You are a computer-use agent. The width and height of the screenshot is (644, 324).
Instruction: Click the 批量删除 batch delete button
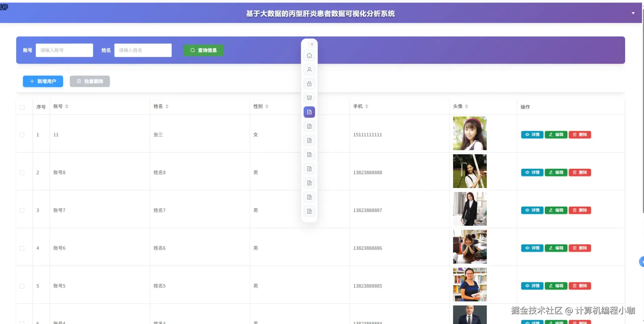[90, 81]
